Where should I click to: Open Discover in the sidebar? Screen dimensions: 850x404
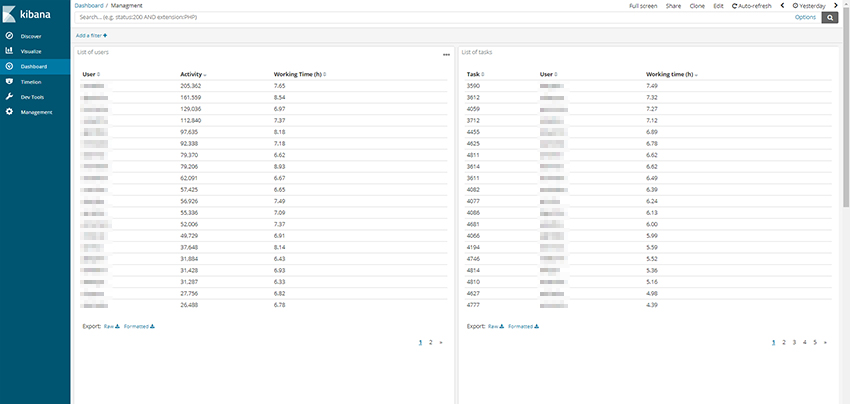click(x=30, y=36)
